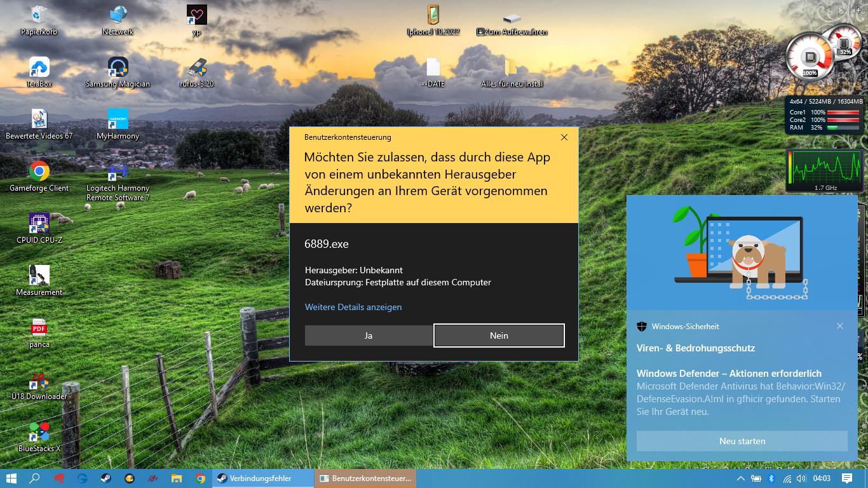The image size is (868, 488).
Task: Show hidden system tray icons chevron
Action: click(740, 478)
